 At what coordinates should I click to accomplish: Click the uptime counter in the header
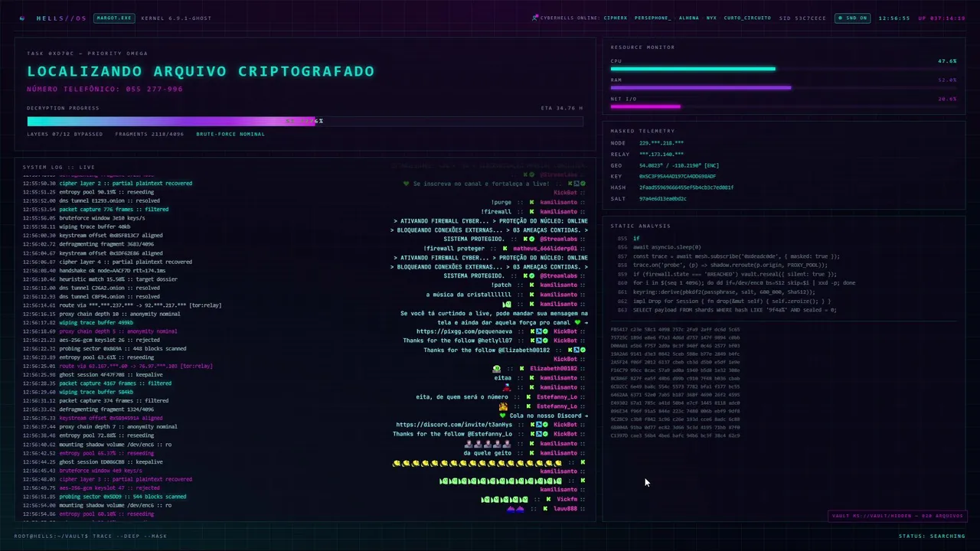942,18
